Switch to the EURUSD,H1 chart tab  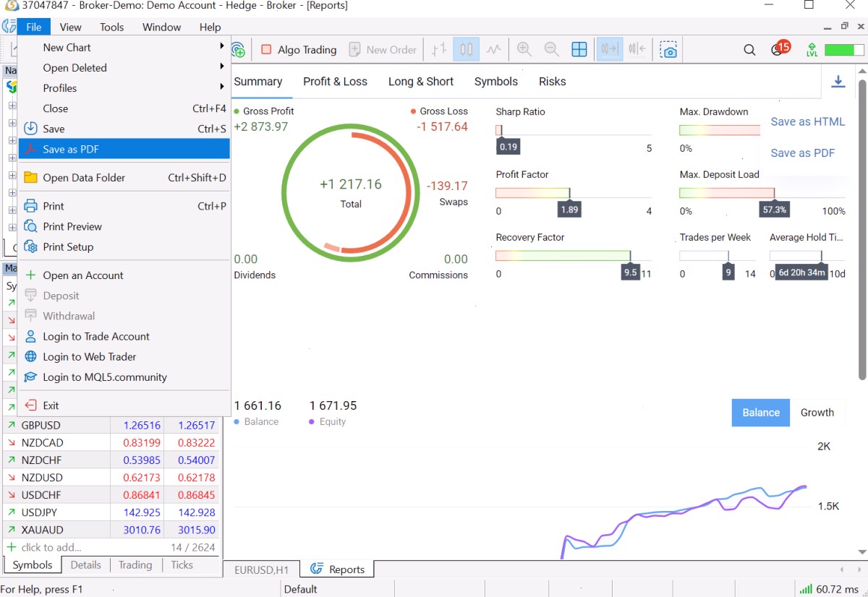(x=262, y=570)
